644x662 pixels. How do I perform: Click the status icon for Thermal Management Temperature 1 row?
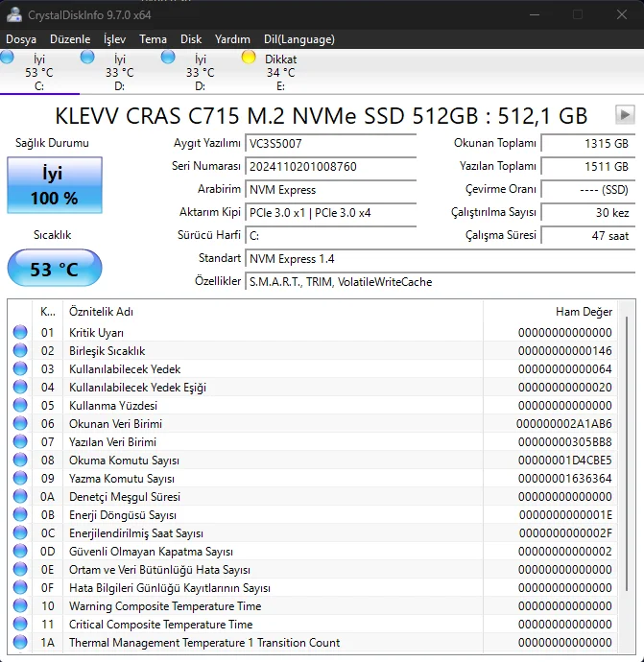20,642
